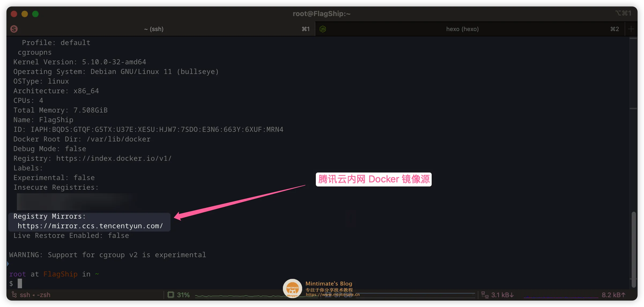Open the www.mintimate.cn blog link

[x=333, y=294]
